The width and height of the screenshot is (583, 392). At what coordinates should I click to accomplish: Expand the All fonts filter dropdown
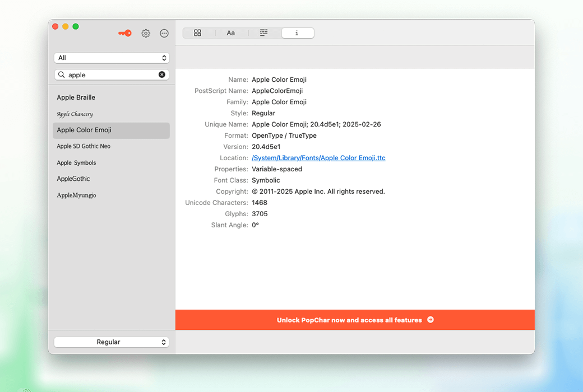(x=112, y=58)
